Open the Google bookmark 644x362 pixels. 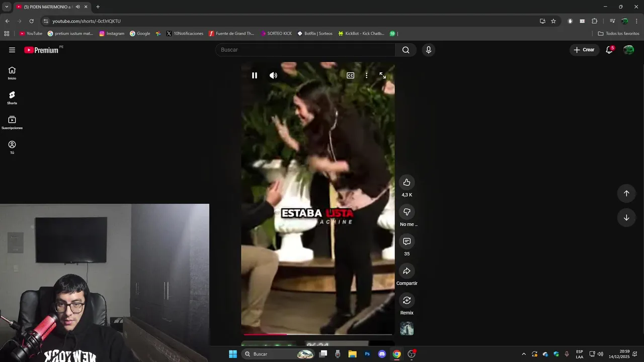click(140, 34)
